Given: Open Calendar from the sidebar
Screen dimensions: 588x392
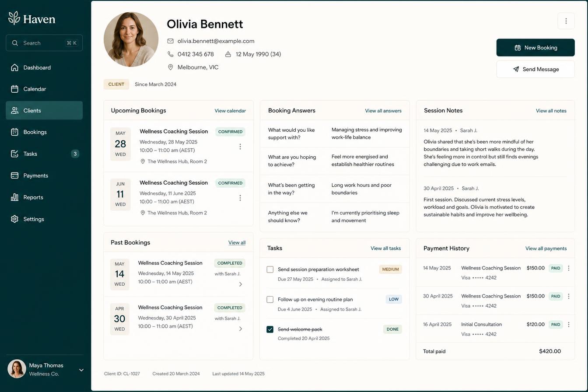Looking at the screenshot, I should (x=44, y=89).
